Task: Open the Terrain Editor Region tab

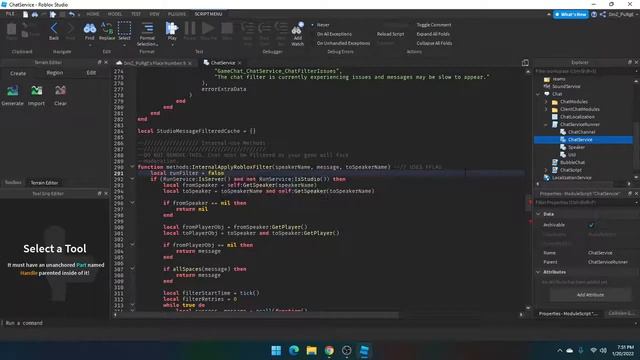Action: tap(55, 73)
